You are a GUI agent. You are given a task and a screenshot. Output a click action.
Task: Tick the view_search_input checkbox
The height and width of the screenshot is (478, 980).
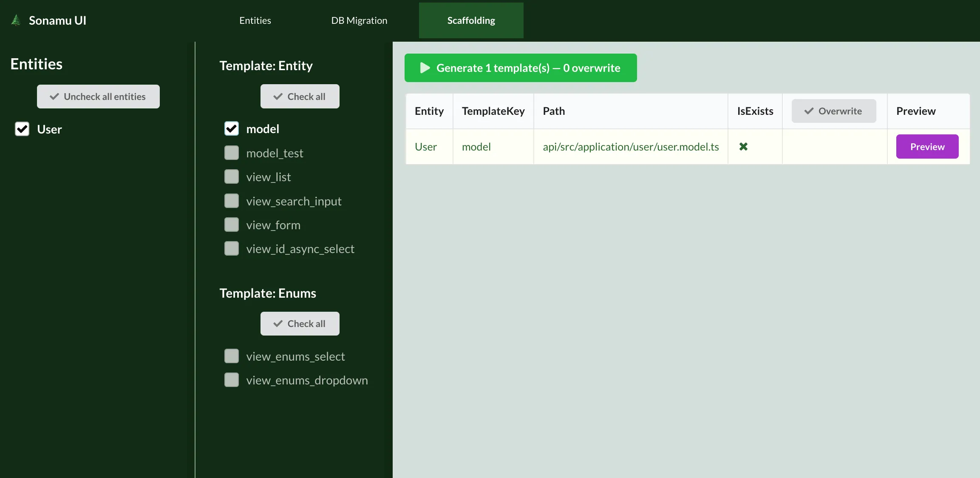coord(232,201)
